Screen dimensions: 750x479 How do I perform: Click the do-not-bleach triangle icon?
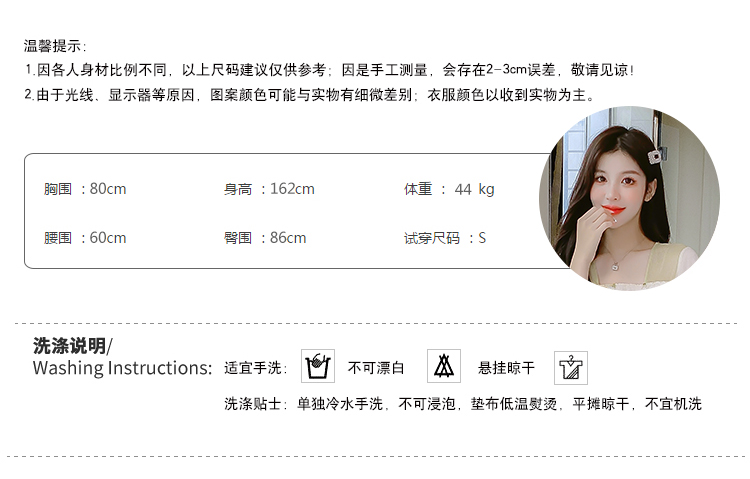point(444,366)
